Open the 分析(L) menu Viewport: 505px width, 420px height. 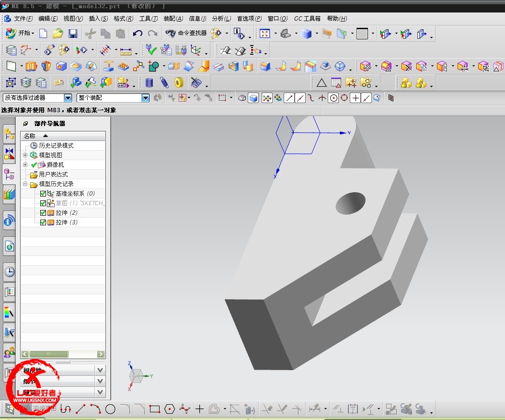tap(221, 19)
